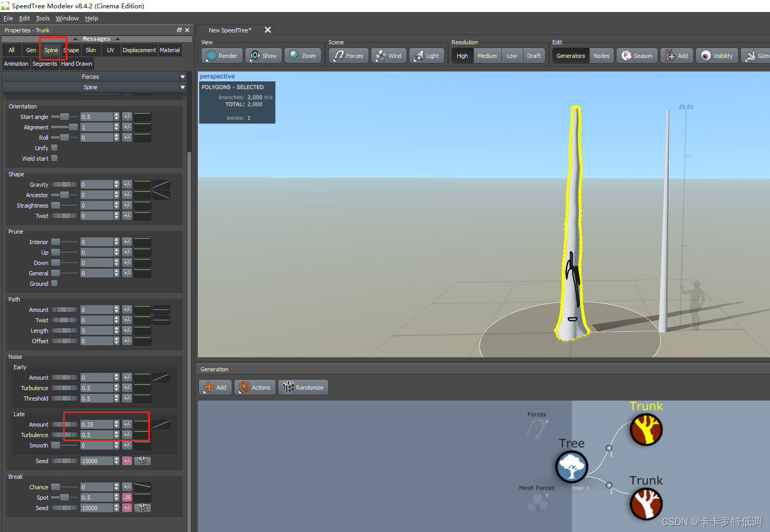Click the Zoom magnifier icon
770x532 pixels.
click(294, 56)
